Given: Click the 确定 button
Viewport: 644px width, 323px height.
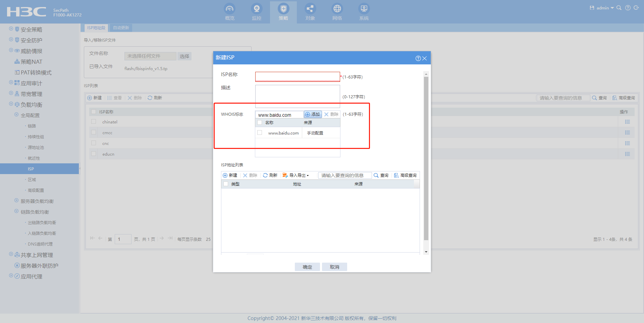Looking at the screenshot, I should [x=307, y=267].
